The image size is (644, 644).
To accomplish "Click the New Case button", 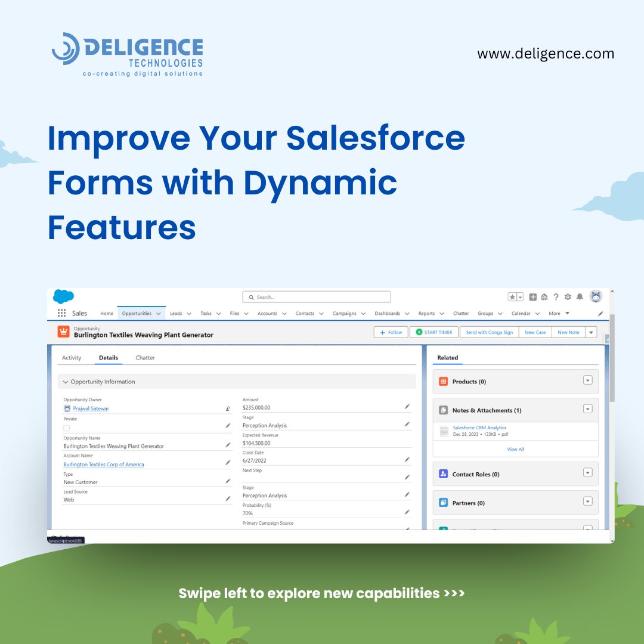I will point(535,332).
